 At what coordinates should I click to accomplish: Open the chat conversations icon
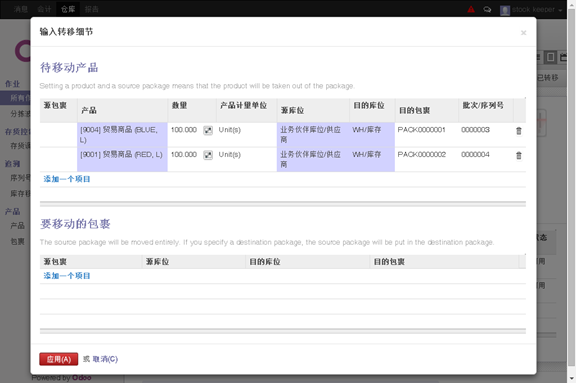tap(487, 10)
